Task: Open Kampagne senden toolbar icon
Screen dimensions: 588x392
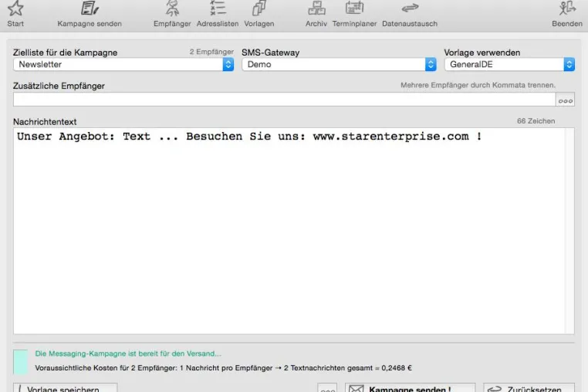Action: click(90, 8)
